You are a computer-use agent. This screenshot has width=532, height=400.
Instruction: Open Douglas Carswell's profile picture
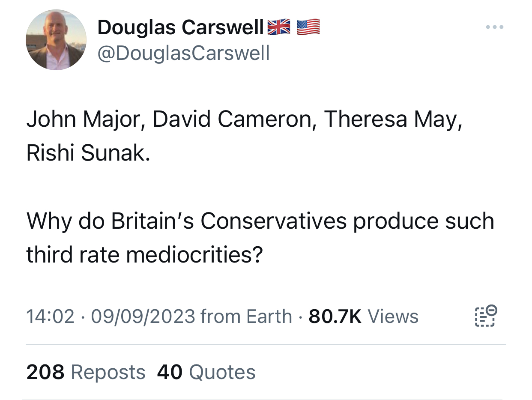click(56, 40)
